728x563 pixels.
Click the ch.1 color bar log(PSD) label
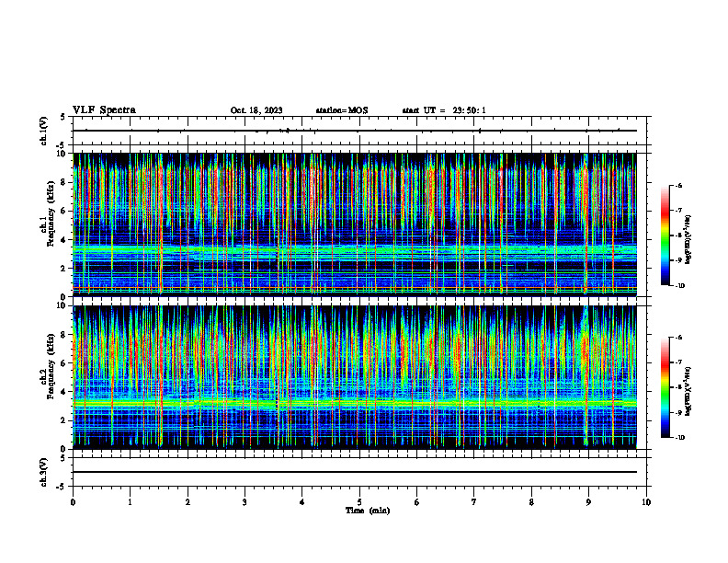click(688, 240)
